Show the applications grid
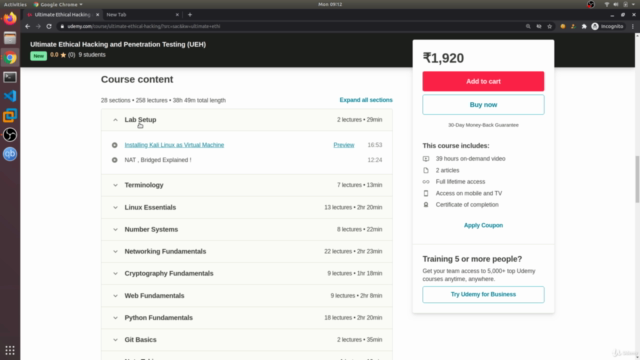Viewport: 640px width, 360px height. [10, 350]
